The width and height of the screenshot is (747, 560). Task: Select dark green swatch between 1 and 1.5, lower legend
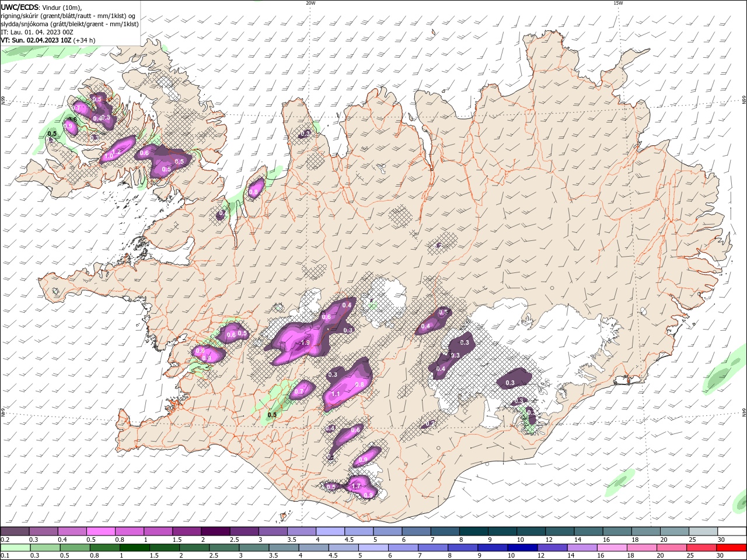pos(134,547)
